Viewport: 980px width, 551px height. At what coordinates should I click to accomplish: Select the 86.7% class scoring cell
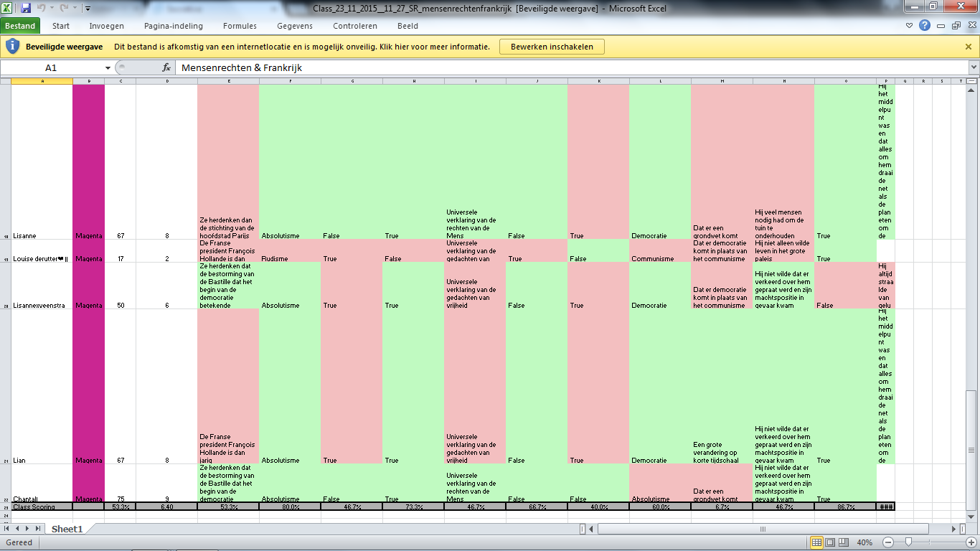coord(845,507)
